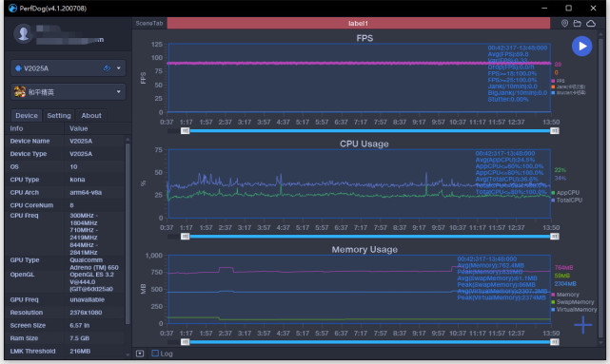Click right handle of Memory Usage range slider

(555, 342)
